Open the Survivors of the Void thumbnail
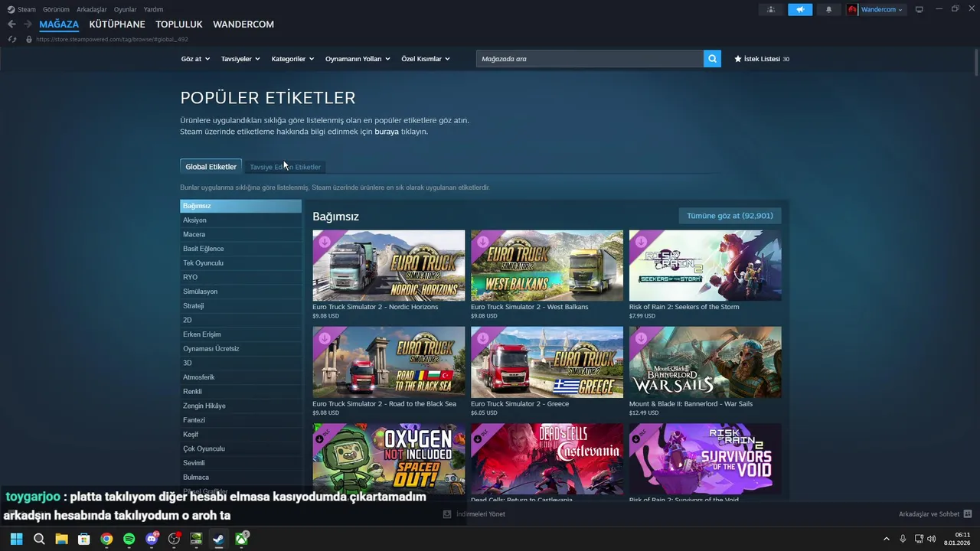The height and width of the screenshot is (551, 980). [x=705, y=459]
